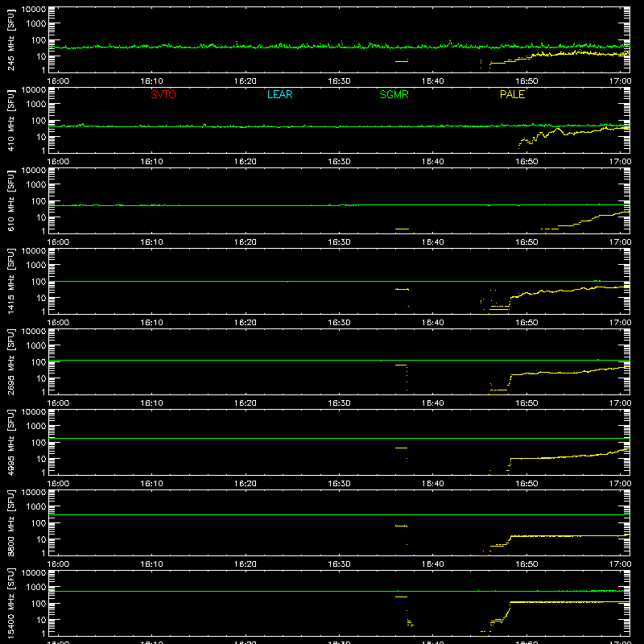This screenshot has width=644, height=644.
Task: Select the 610 MHz [SFU] axis label
Action: [x=11, y=201]
